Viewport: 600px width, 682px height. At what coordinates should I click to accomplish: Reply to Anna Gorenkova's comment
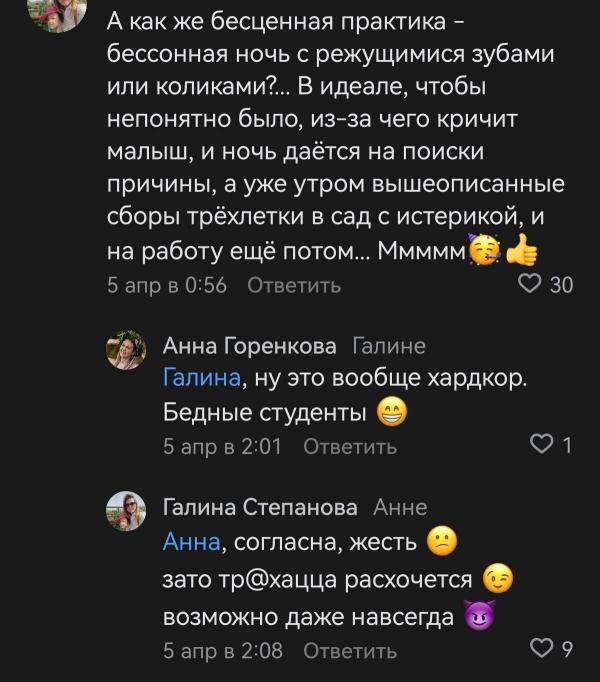tap(350, 447)
